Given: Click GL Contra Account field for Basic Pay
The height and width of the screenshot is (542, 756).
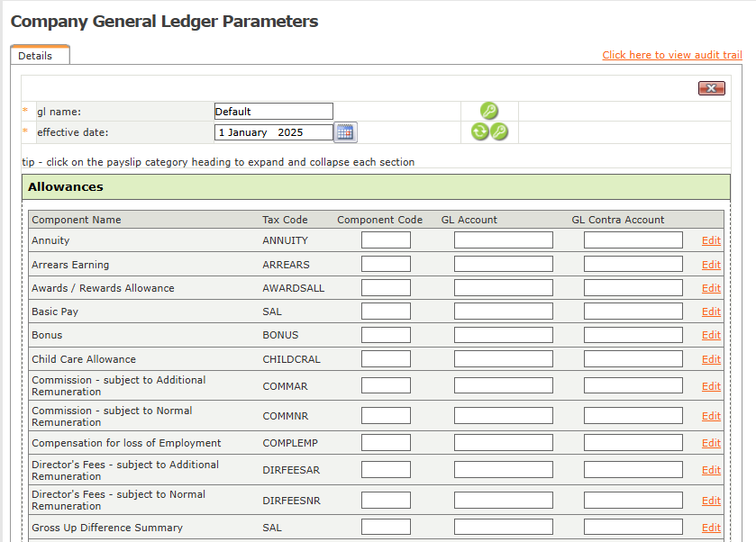Looking at the screenshot, I should [x=633, y=312].
